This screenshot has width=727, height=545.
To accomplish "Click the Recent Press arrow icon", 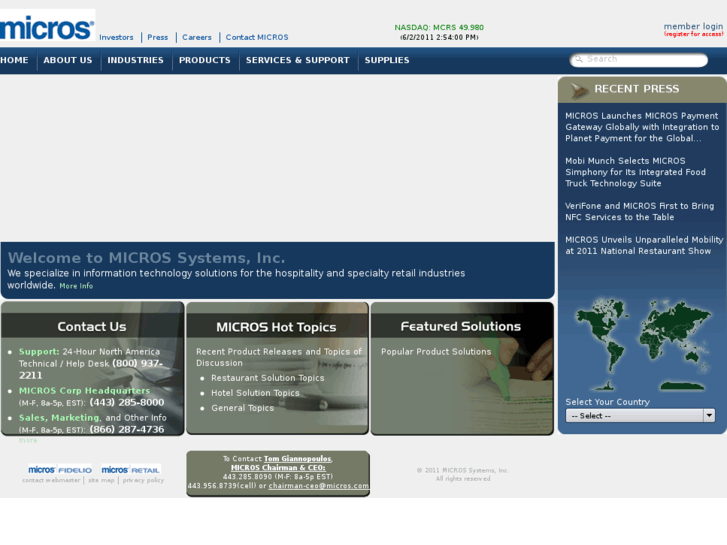I will point(579,90).
